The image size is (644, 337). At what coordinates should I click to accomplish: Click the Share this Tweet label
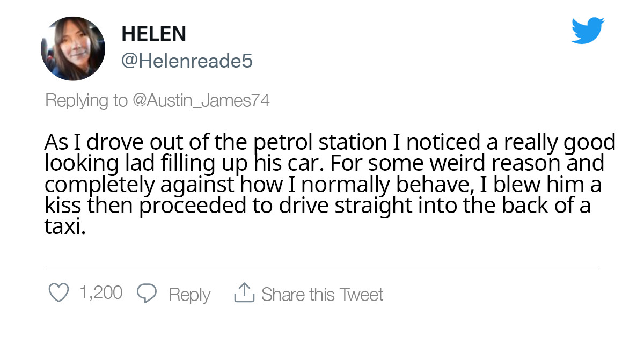(x=322, y=294)
